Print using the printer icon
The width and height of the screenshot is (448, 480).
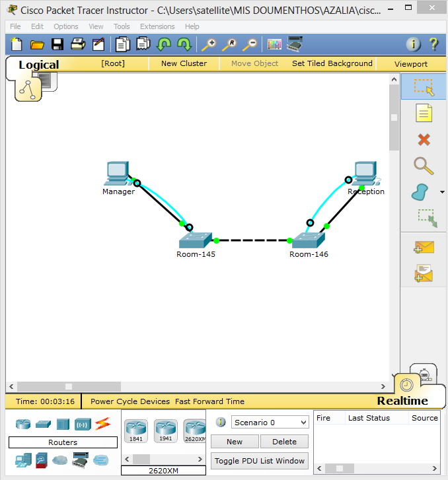coord(78,44)
